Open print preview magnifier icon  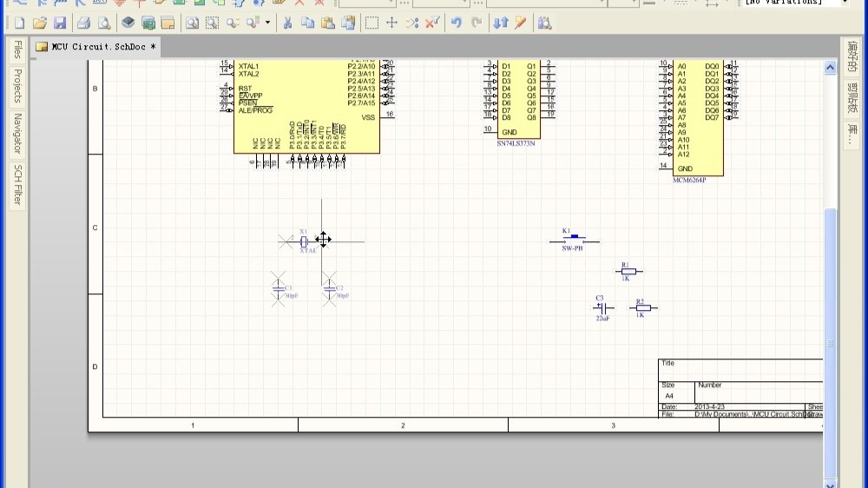[103, 23]
